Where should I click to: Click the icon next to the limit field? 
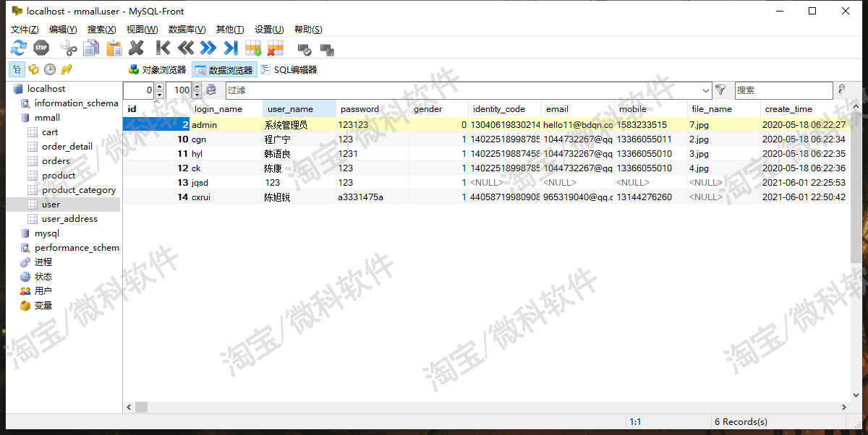click(x=212, y=90)
